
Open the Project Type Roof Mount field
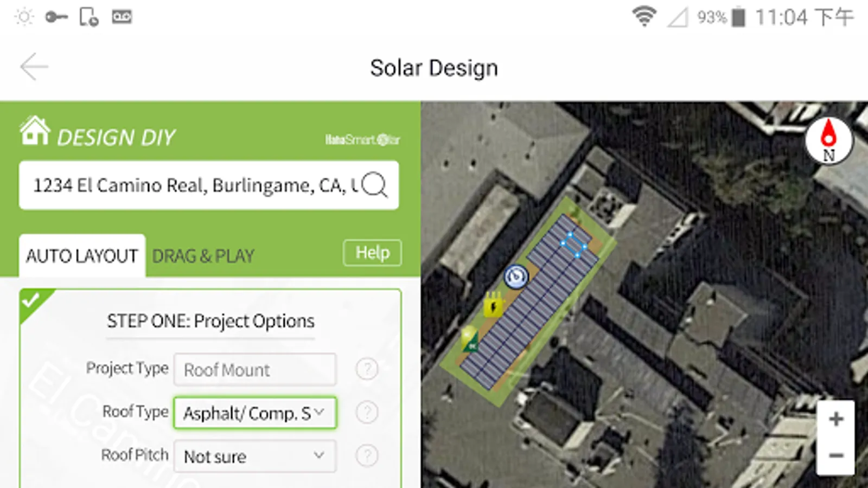[255, 370]
